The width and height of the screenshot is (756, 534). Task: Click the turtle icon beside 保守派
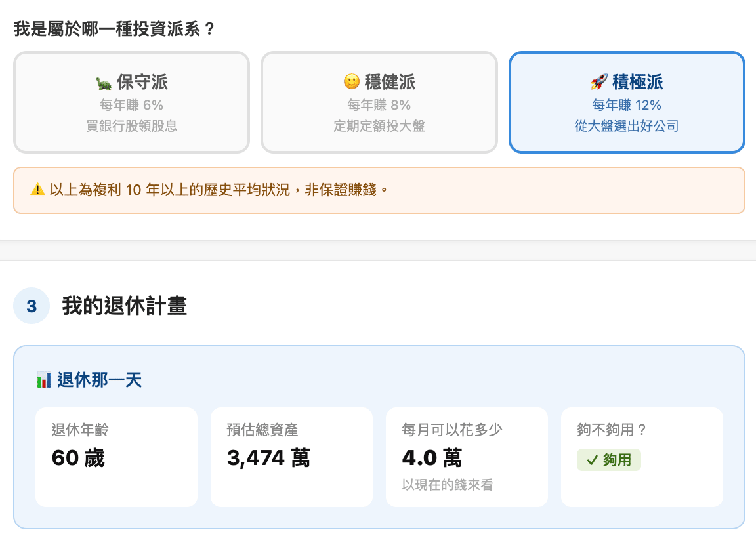click(104, 83)
